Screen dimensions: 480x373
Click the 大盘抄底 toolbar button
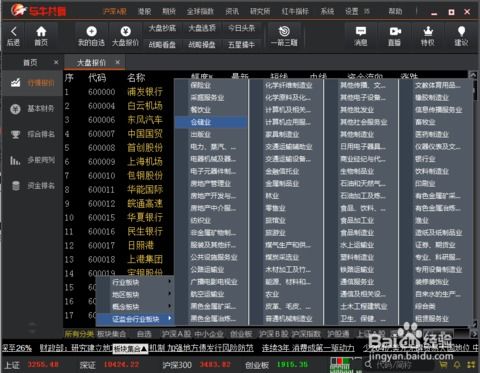point(162,28)
